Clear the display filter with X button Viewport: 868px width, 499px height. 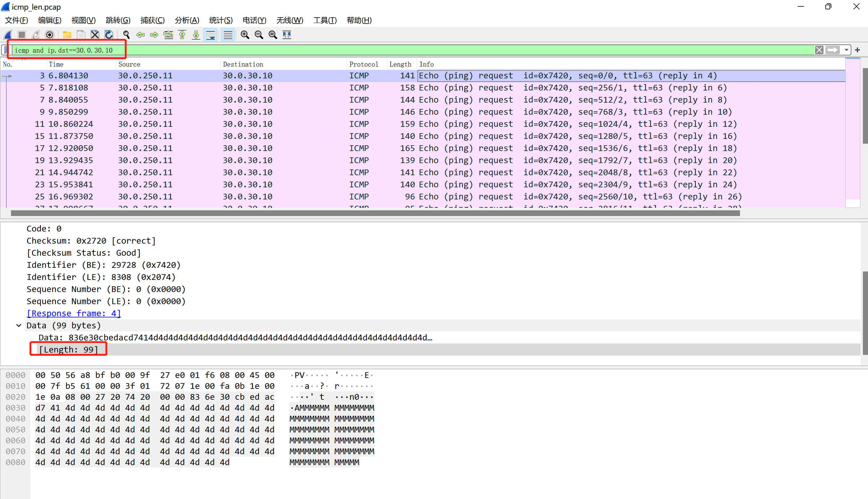pyautogui.click(x=819, y=50)
